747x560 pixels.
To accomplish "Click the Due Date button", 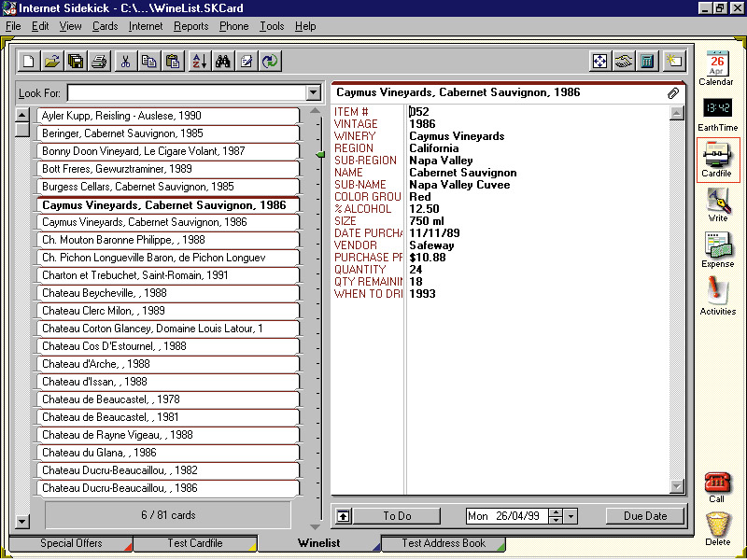I will click(644, 516).
